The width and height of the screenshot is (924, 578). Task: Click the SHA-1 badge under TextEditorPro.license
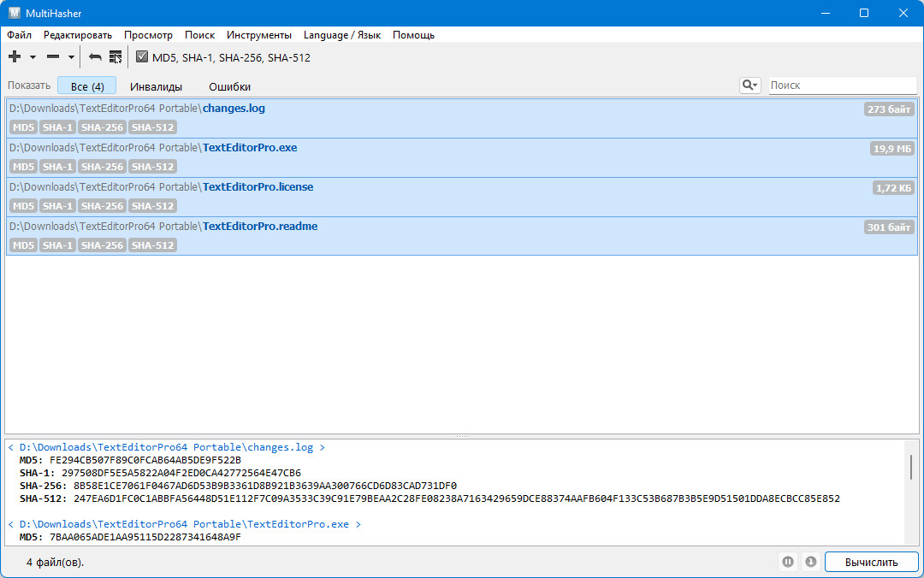point(57,206)
